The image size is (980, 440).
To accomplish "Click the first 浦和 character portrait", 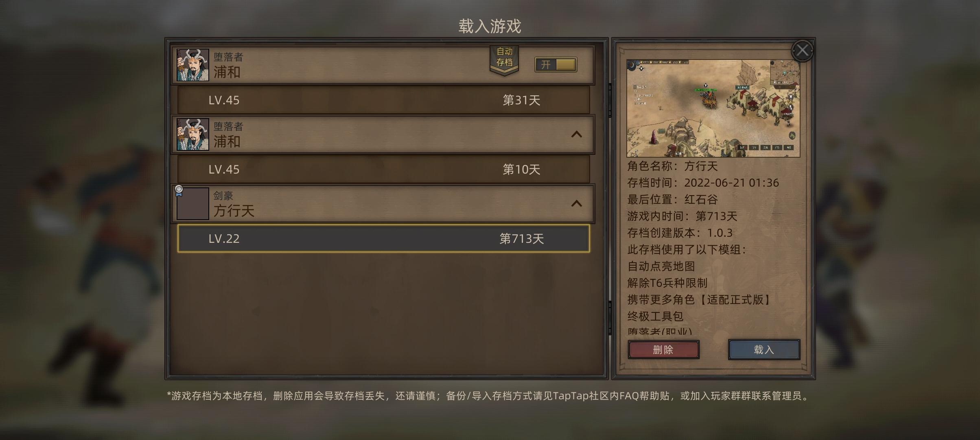I will coord(192,65).
